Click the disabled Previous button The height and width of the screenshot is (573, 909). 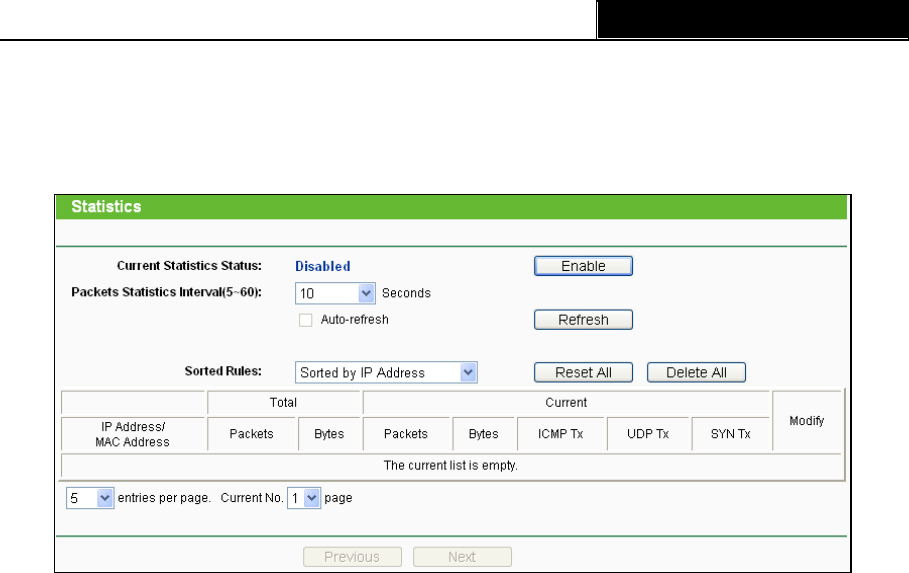pos(352,557)
